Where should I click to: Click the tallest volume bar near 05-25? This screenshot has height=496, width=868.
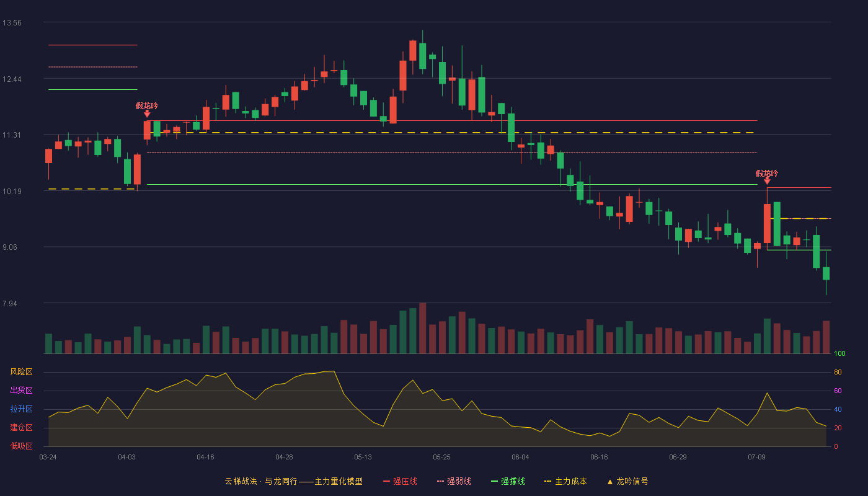pos(423,328)
